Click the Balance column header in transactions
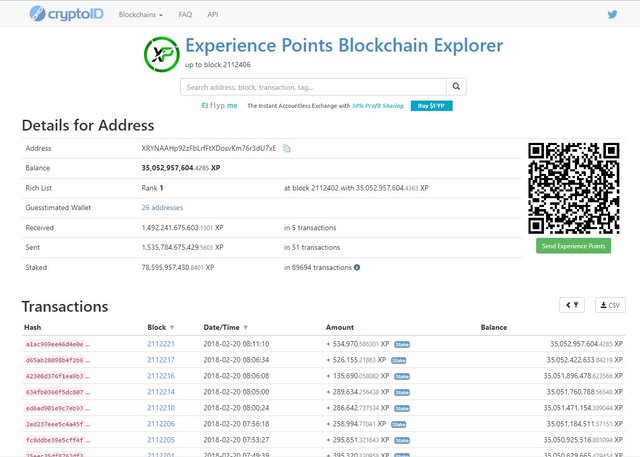 494,327
